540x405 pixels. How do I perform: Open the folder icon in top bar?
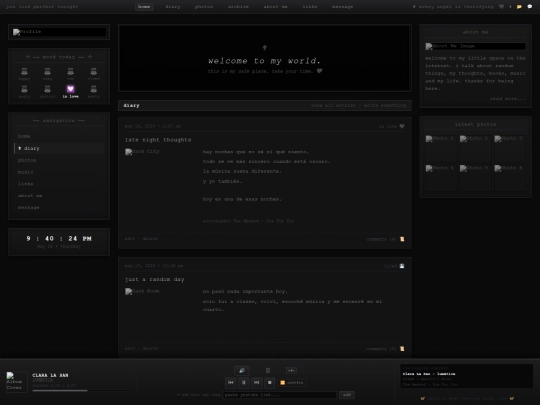519,7
